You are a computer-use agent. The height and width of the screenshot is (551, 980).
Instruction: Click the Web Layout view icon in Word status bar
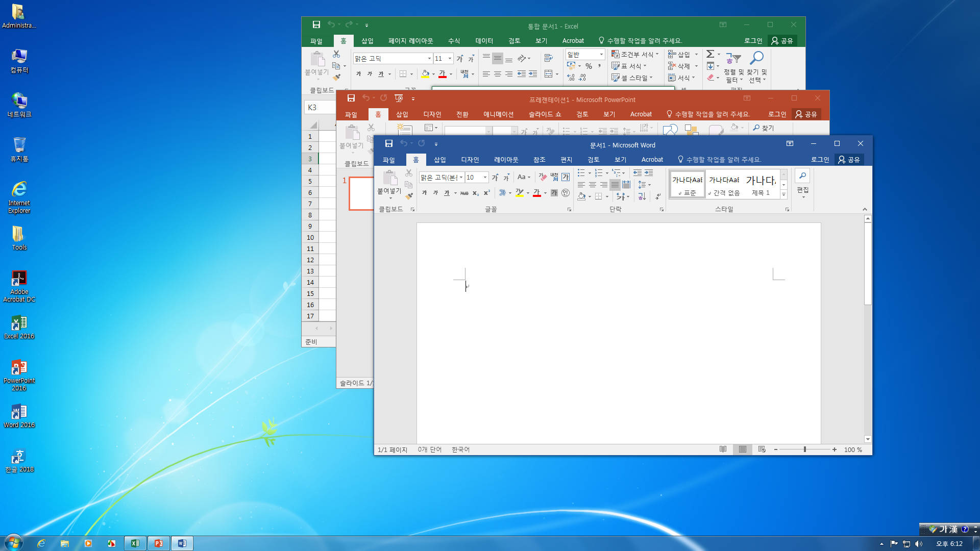pos(762,449)
